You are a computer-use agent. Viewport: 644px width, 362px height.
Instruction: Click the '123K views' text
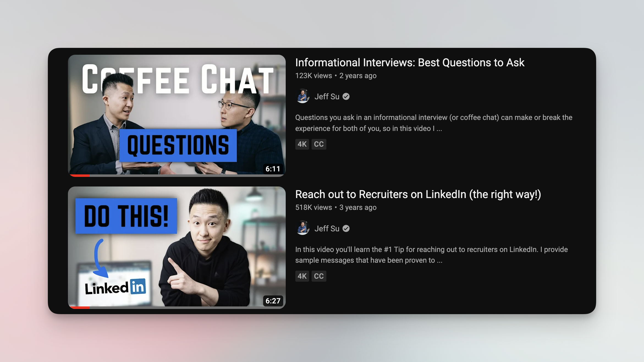(313, 76)
